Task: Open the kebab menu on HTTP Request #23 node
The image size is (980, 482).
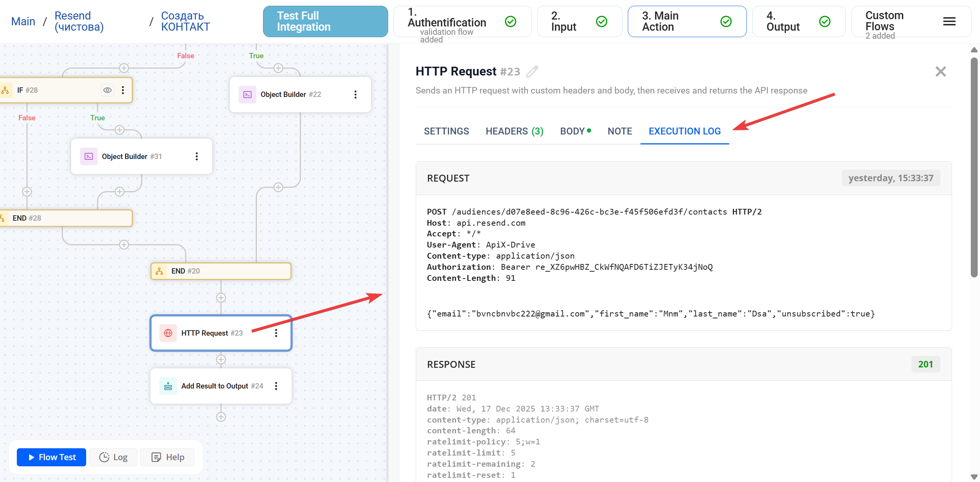Action: click(x=276, y=333)
